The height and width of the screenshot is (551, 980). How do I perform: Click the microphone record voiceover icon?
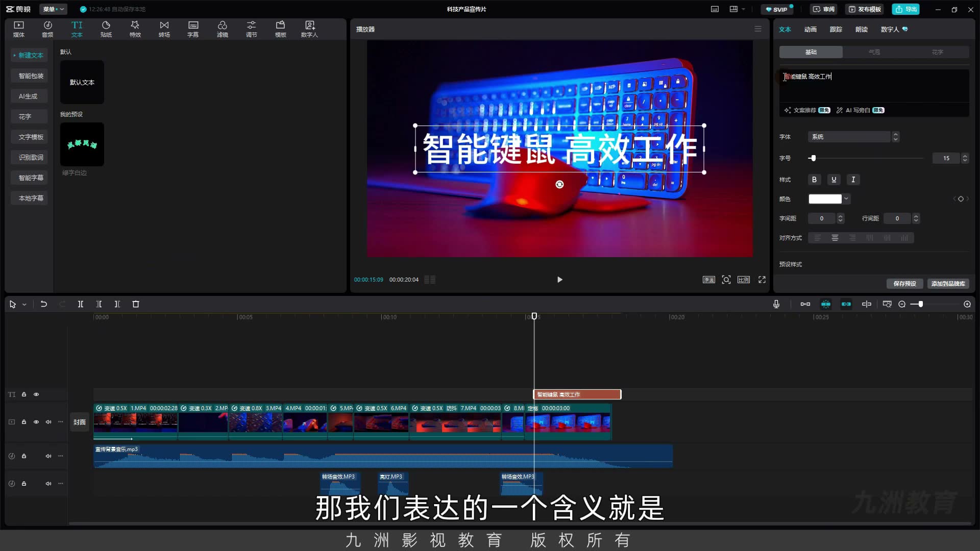tap(776, 304)
